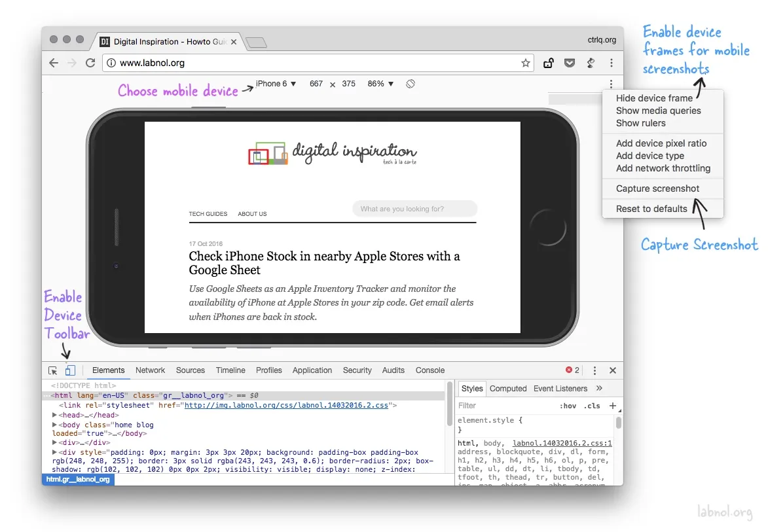Bookmark page with star icon
The height and width of the screenshot is (532, 768).
click(x=525, y=63)
